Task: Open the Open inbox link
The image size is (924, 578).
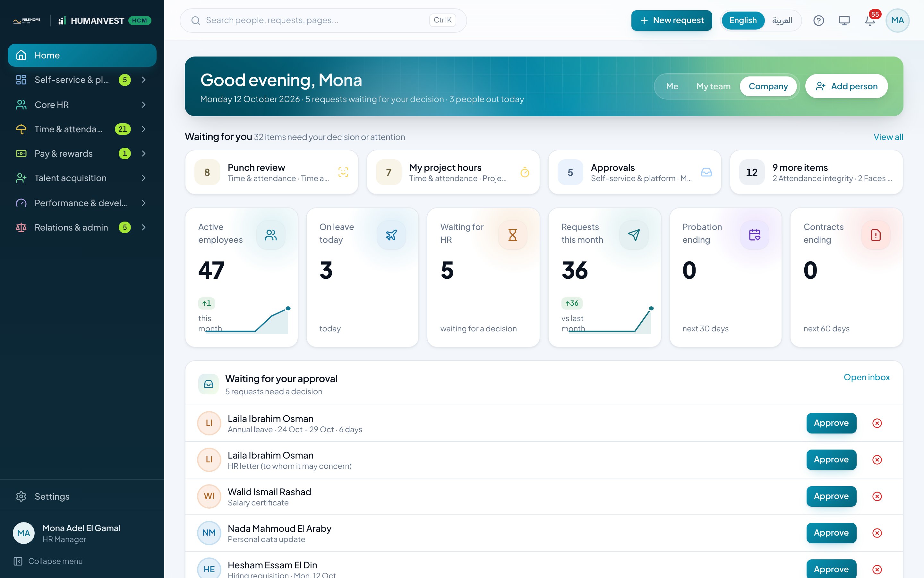Action: pos(867,377)
